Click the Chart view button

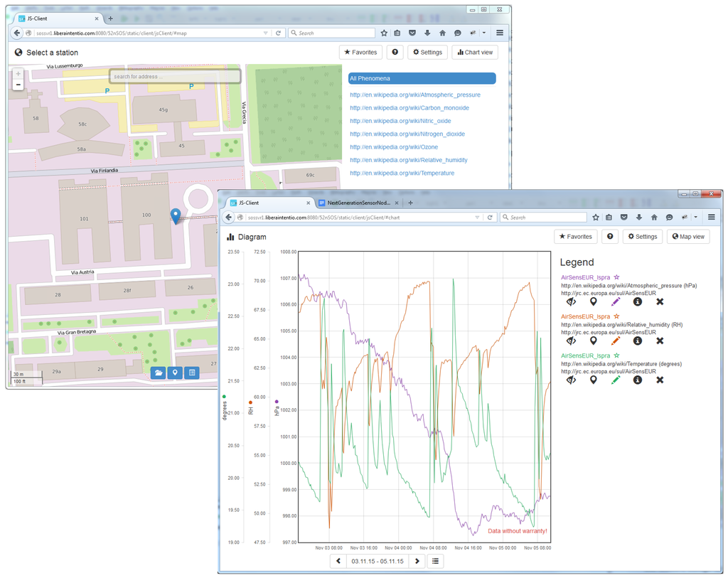[475, 53]
